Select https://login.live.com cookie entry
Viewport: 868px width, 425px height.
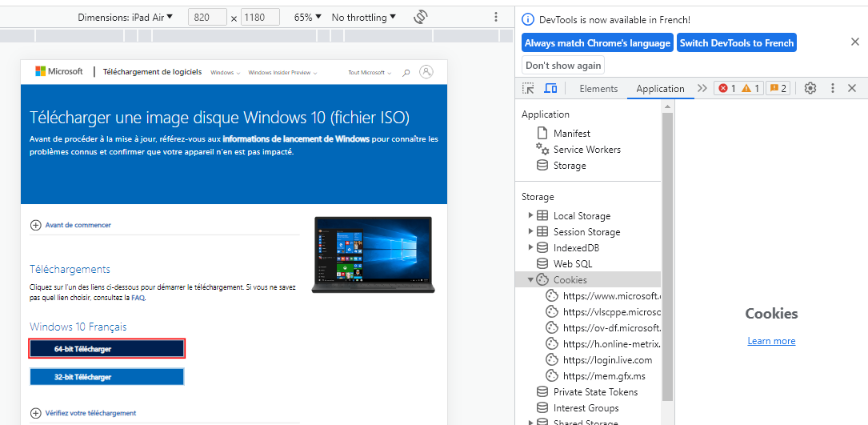coord(599,360)
